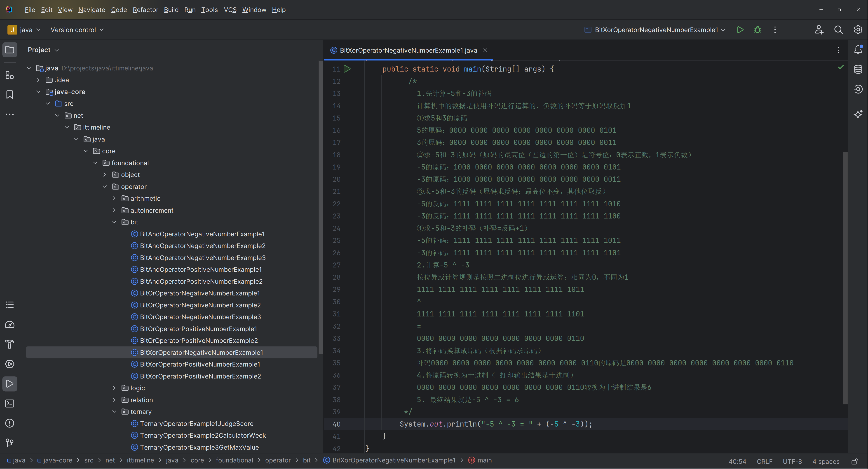Image resolution: width=868 pixels, height=469 pixels.
Task: Close the BitXorOperatorNegativeNumberExample1.java tab
Action: (x=485, y=50)
